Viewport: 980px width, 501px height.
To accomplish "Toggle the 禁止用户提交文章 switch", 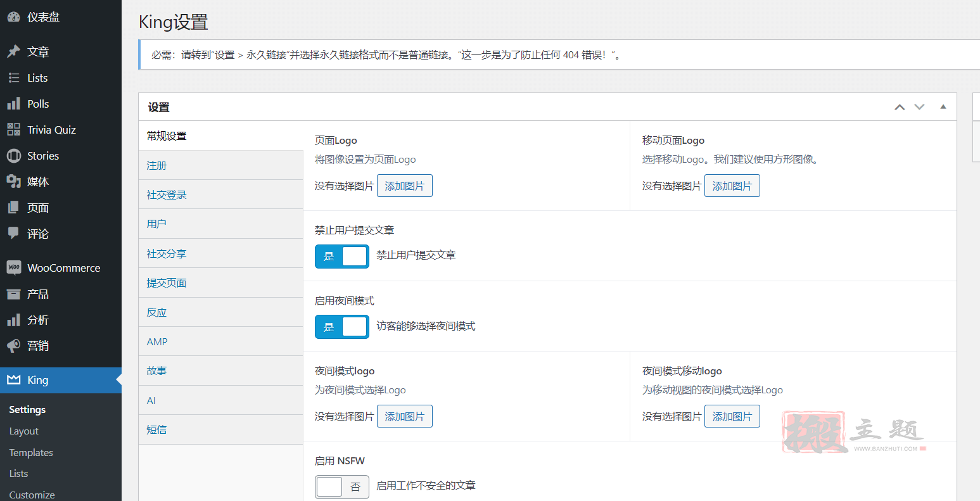I will [x=342, y=257].
